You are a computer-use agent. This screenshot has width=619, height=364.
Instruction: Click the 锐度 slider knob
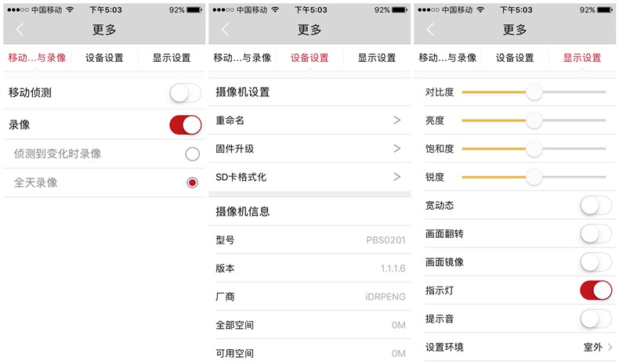coord(534,177)
